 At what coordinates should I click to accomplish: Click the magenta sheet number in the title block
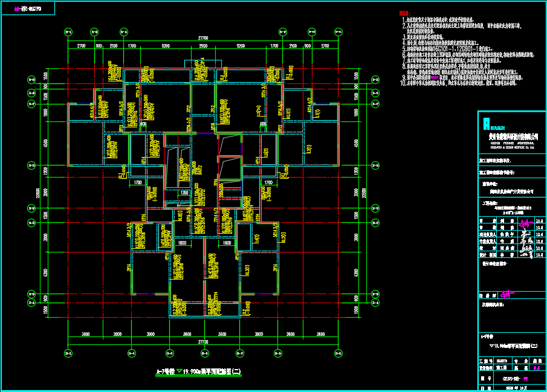pos(526,378)
